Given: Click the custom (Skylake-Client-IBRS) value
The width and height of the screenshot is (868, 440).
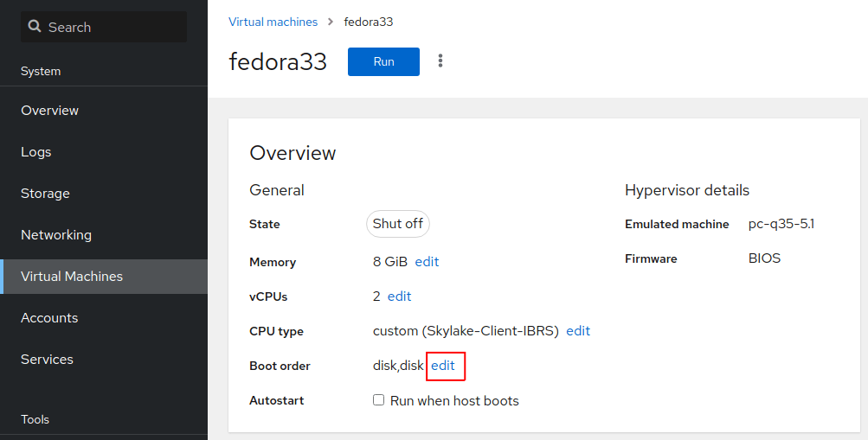Looking at the screenshot, I should [x=466, y=330].
